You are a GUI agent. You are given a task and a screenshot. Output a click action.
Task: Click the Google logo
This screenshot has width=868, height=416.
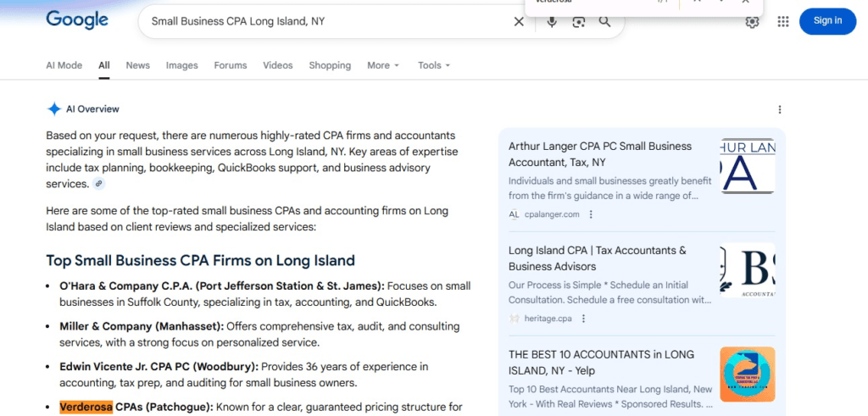tap(77, 20)
